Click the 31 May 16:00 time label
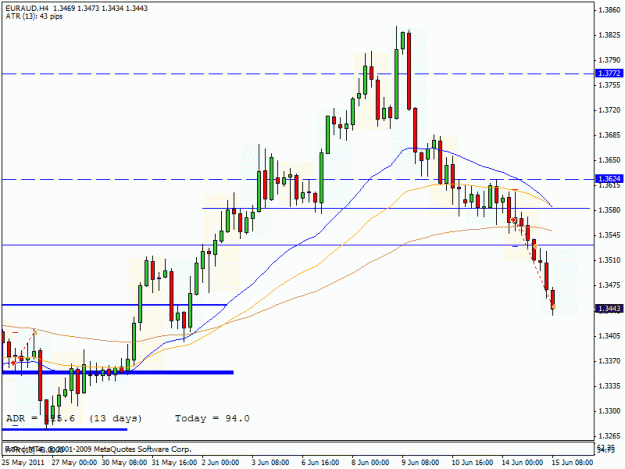 pyautogui.click(x=174, y=462)
